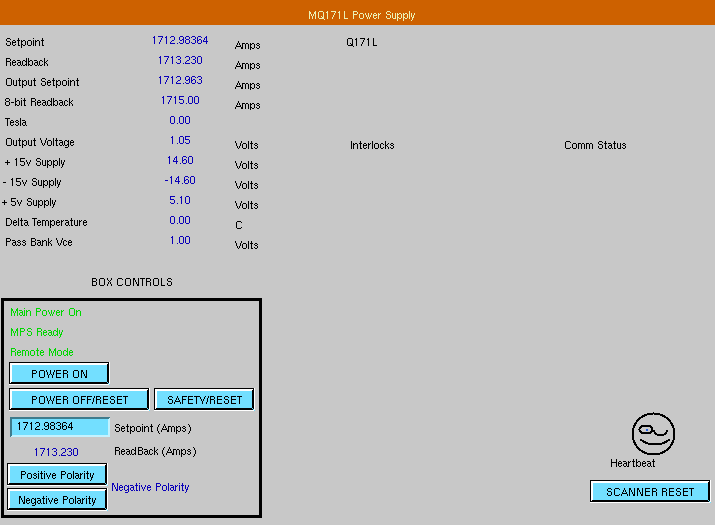Click Delta Temperature value 0.00
This screenshot has height=525, width=715.
(x=180, y=221)
